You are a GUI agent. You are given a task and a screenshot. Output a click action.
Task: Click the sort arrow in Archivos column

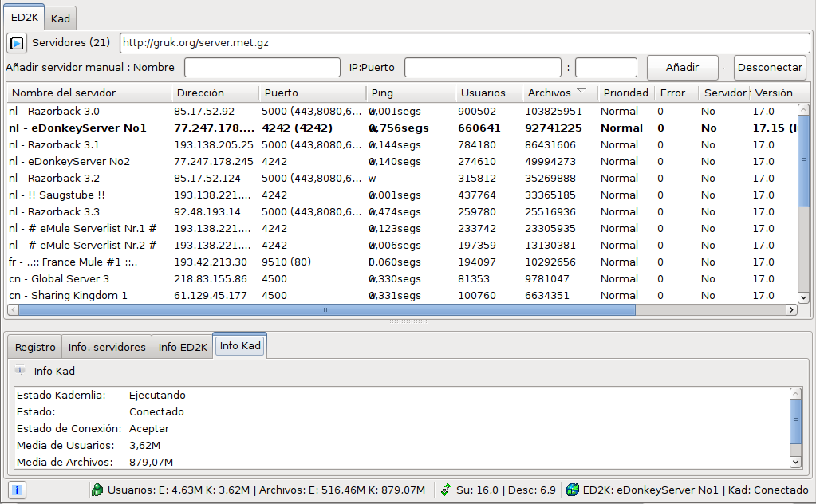click(581, 91)
